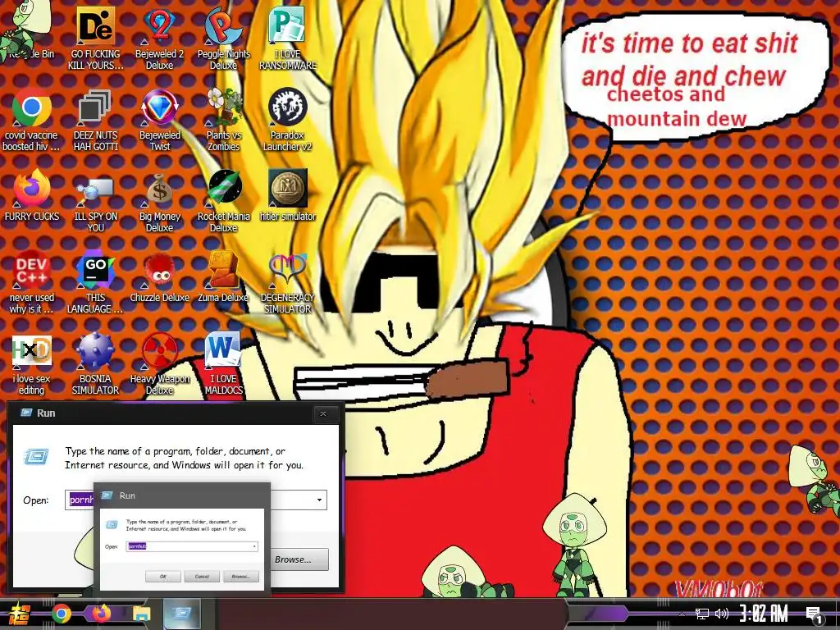Open Bejeweled 2 Deluxe shortcut
The height and width of the screenshot is (630, 840).
[x=160, y=38]
